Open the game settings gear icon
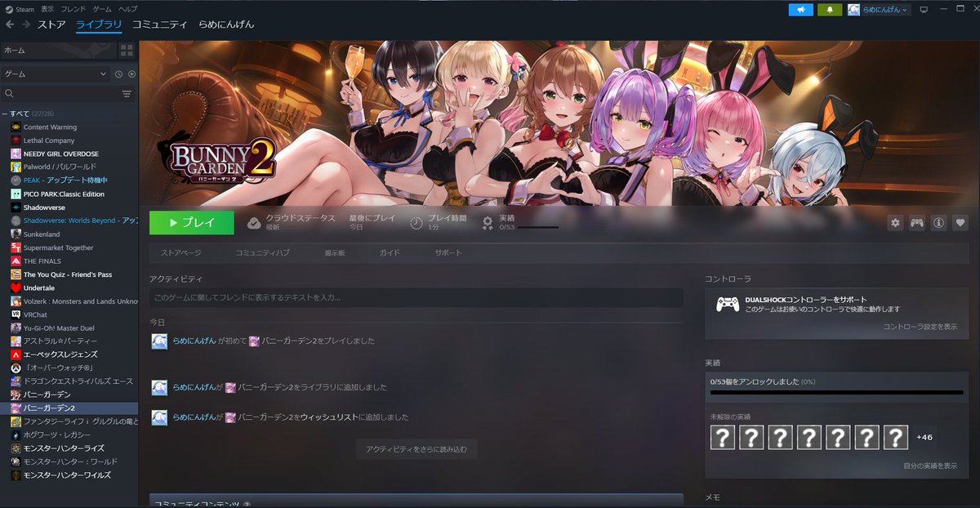The height and width of the screenshot is (508, 980). [895, 223]
